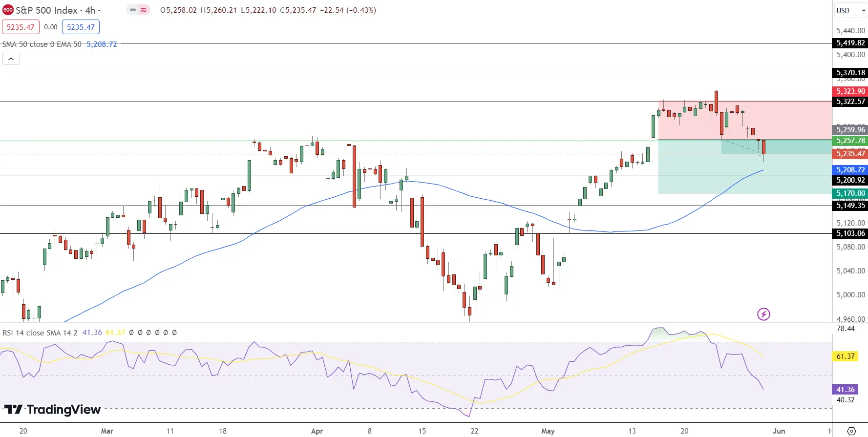
Task: Click the 5,419.82 horizontal line price label
Action: [850, 43]
